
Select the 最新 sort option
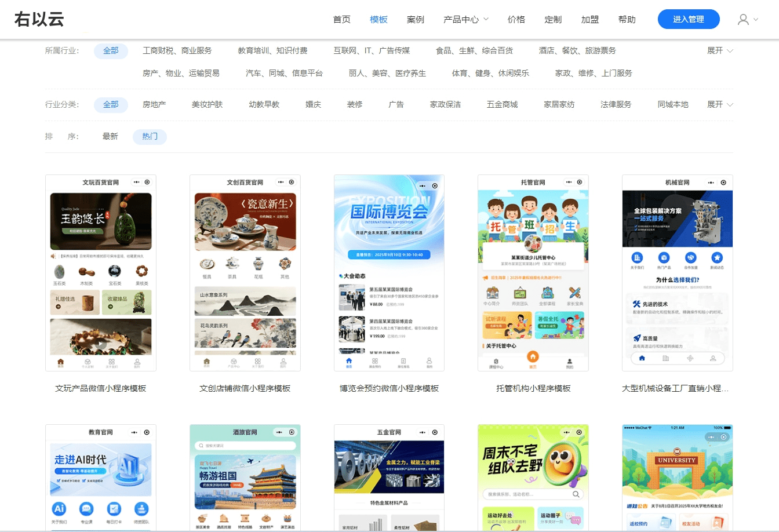[x=110, y=136]
